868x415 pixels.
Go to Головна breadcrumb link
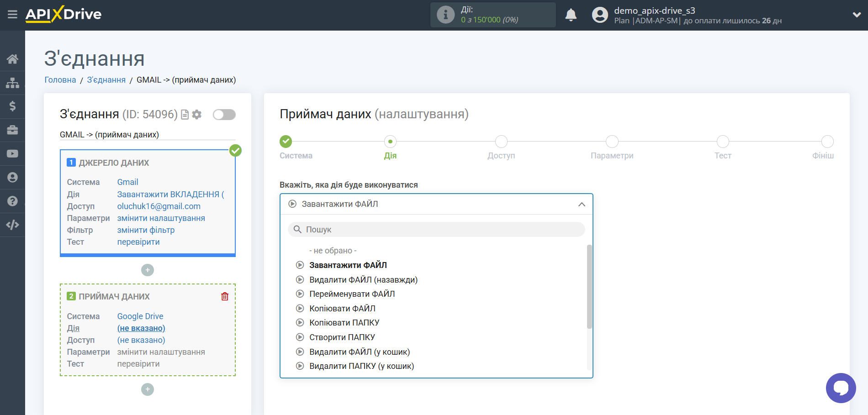[x=60, y=80]
